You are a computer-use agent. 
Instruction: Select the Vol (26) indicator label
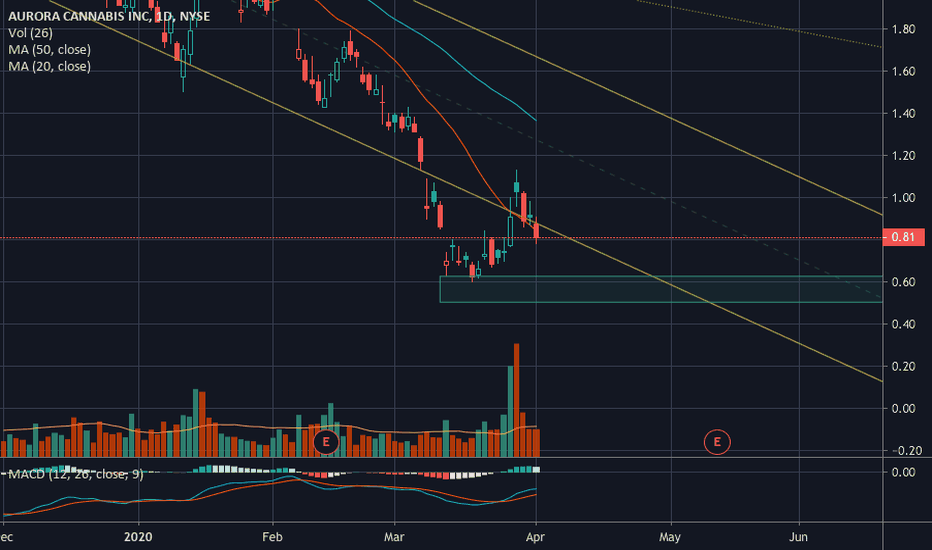coord(30,33)
